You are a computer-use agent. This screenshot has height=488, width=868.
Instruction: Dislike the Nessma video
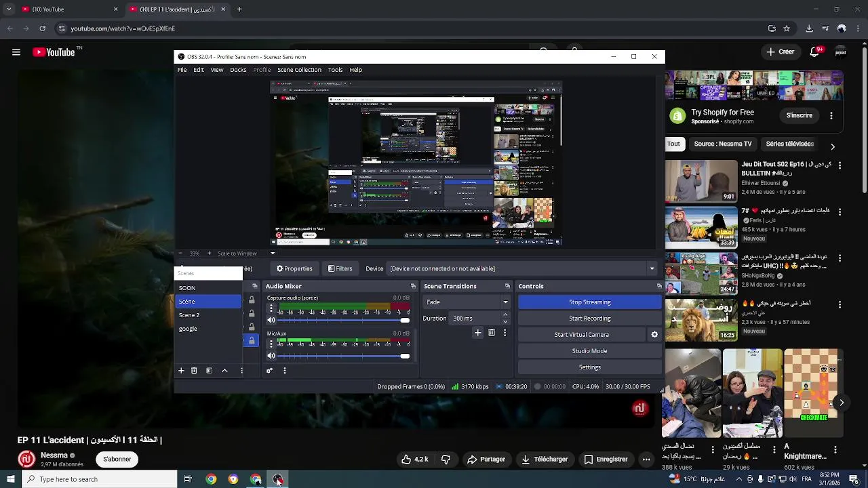pyautogui.click(x=446, y=460)
